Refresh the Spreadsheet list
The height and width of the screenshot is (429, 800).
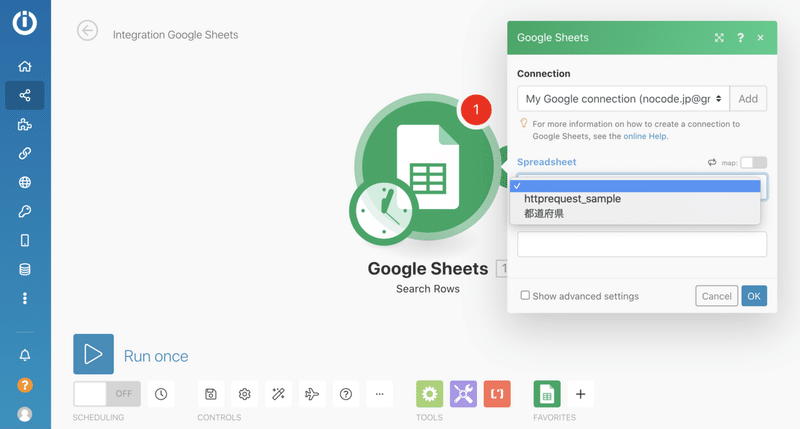(x=712, y=162)
